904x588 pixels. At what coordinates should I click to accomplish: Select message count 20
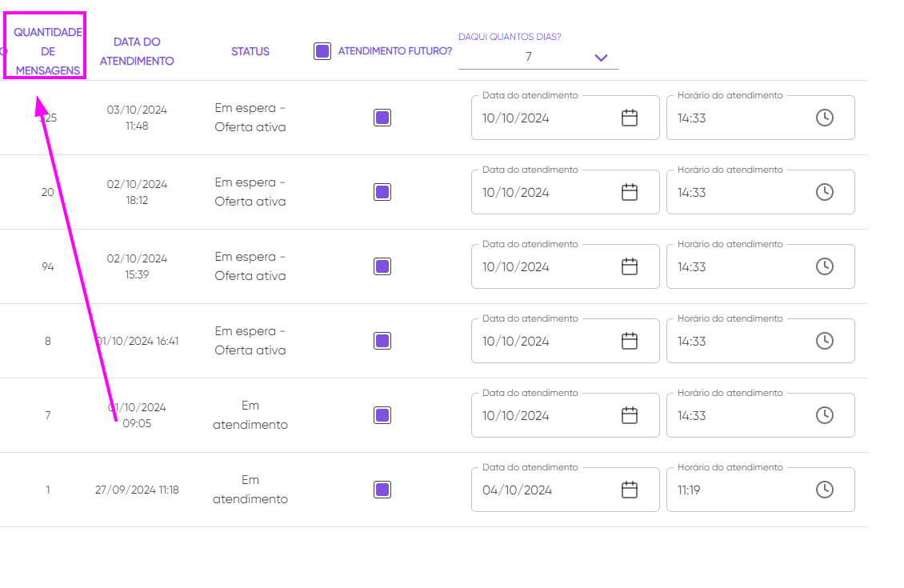pyautogui.click(x=48, y=192)
